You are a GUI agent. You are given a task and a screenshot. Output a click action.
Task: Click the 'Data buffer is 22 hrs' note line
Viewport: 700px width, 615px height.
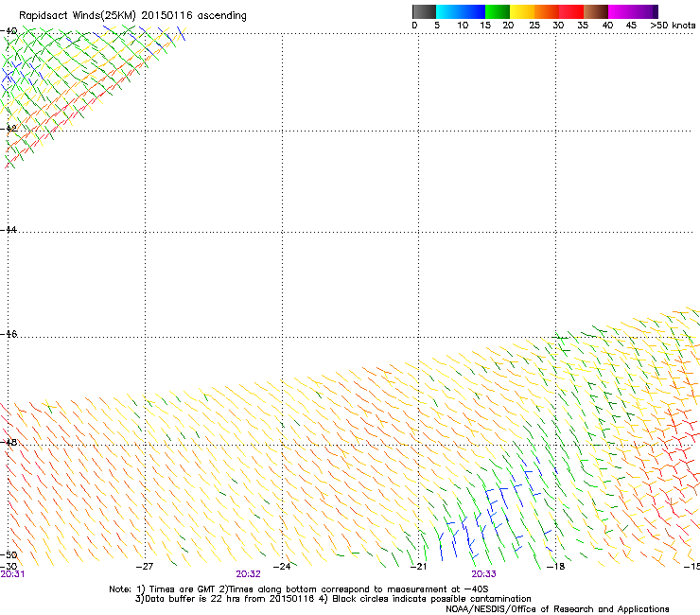click(x=333, y=599)
